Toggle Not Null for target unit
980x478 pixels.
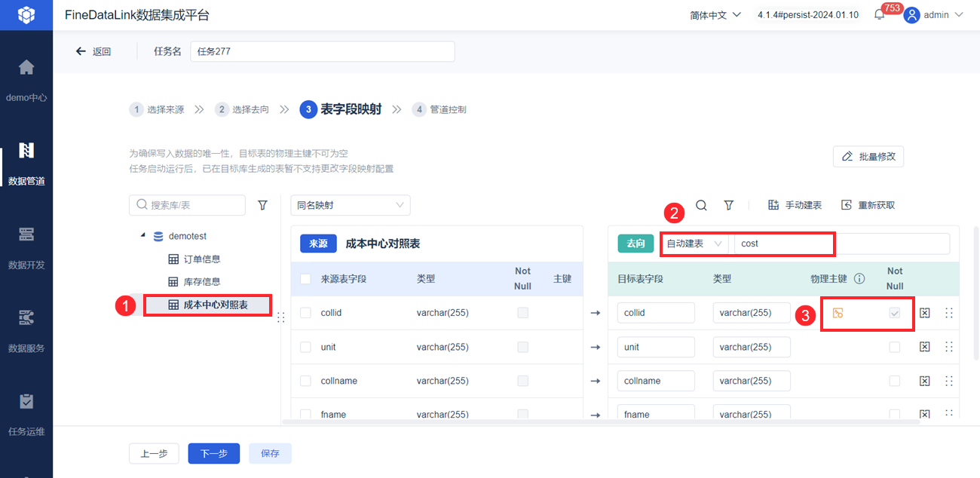(x=895, y=347)
